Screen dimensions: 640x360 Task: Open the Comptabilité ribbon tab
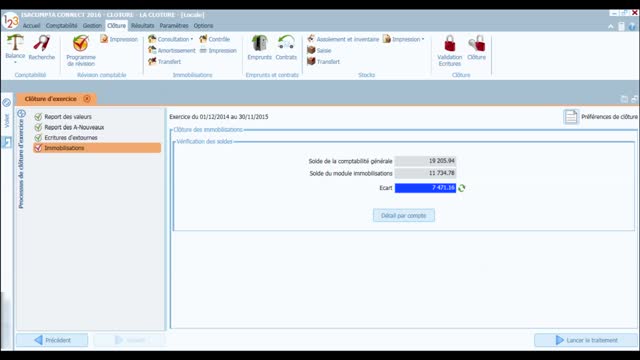61,25
